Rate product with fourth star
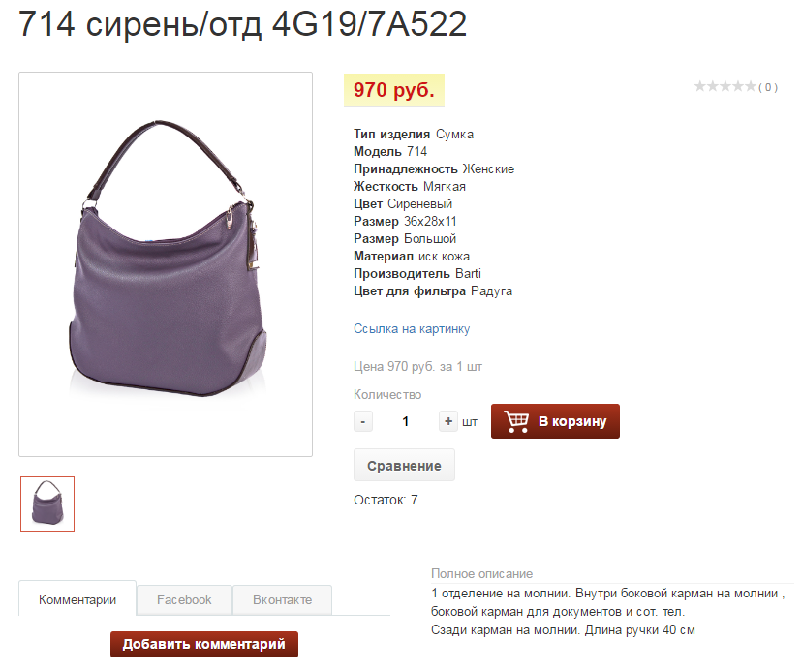Viewport: 802px width, 672px height. [737, 86]
